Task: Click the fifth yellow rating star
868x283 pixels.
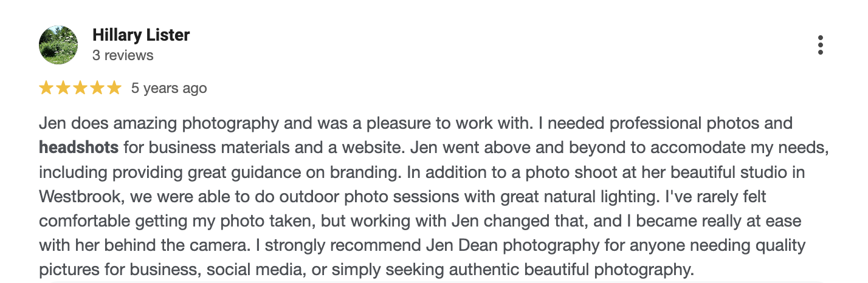Action: (x=114, y=89)
